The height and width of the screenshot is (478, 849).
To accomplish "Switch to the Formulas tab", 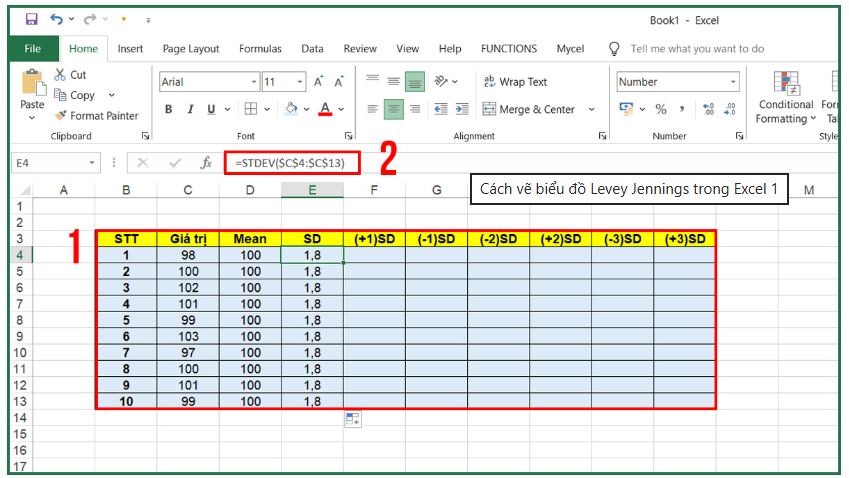I will pyautogui.click(x=260, y=49).
